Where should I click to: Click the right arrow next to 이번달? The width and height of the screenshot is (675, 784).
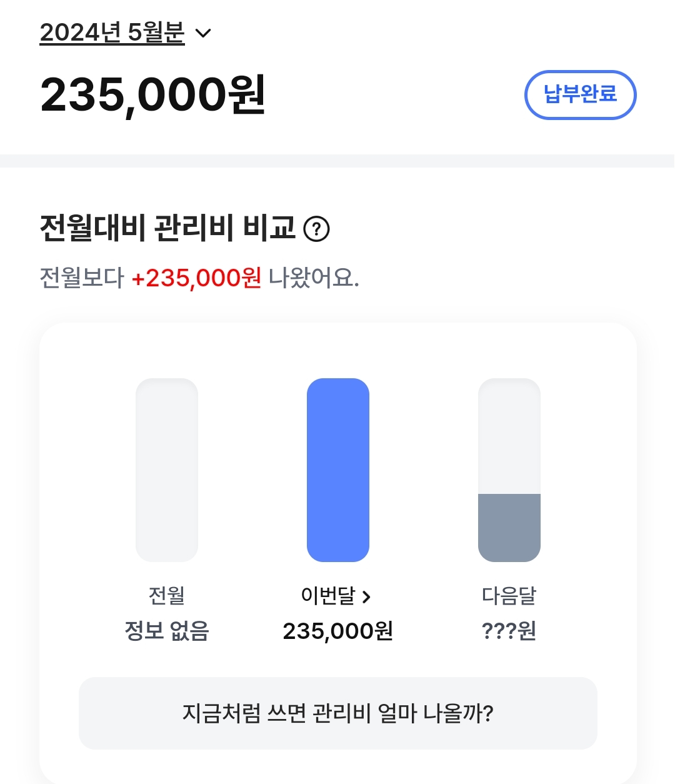point(367,597)
